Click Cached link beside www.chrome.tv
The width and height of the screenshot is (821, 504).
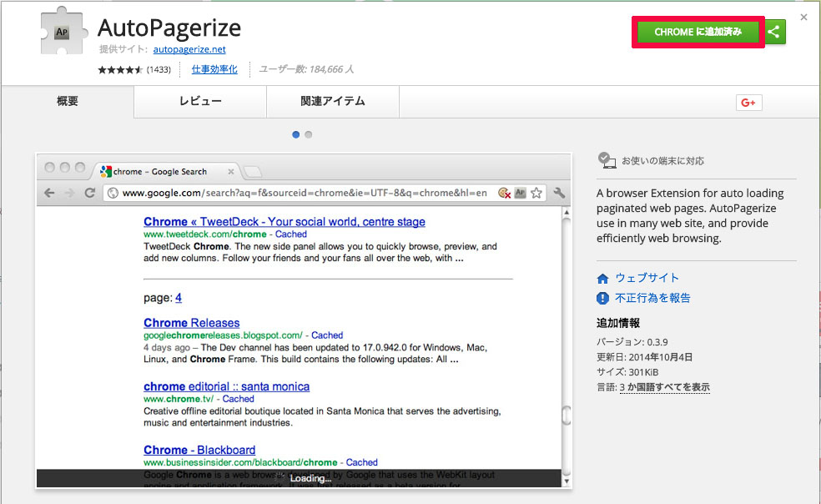[239, 399]
